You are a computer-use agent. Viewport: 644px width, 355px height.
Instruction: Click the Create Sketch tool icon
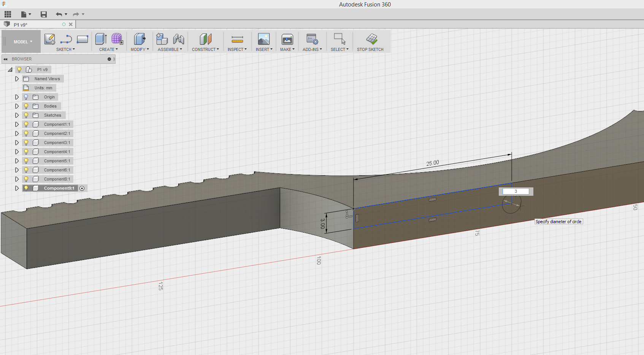point(50,39)
